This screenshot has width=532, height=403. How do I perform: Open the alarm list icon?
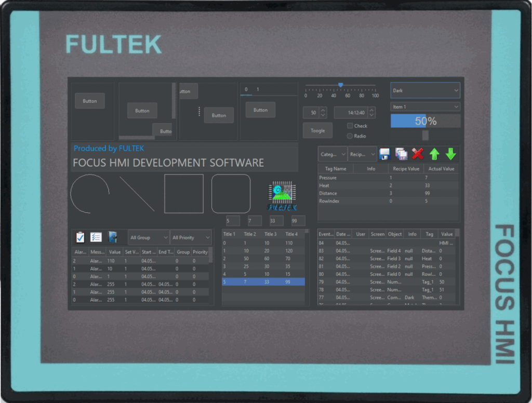[x=95, y=237]
